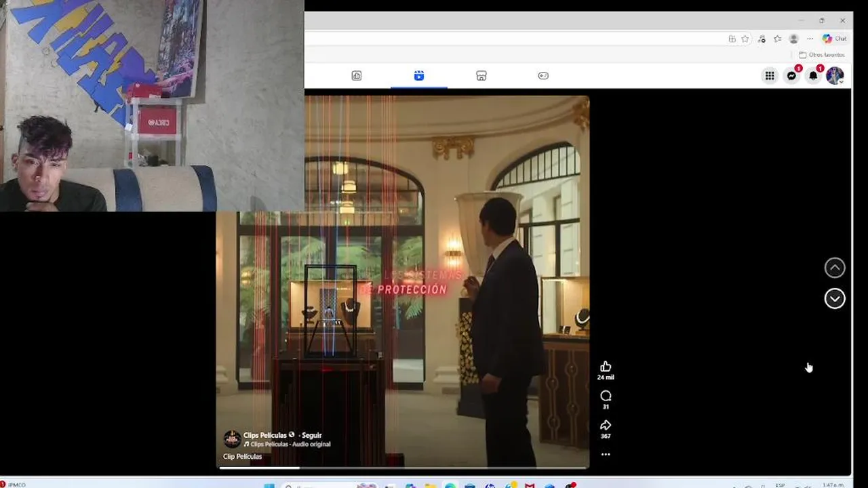The image size is (868, 488).
Task: Open the Gaming tab
Action: pos(543,76)
